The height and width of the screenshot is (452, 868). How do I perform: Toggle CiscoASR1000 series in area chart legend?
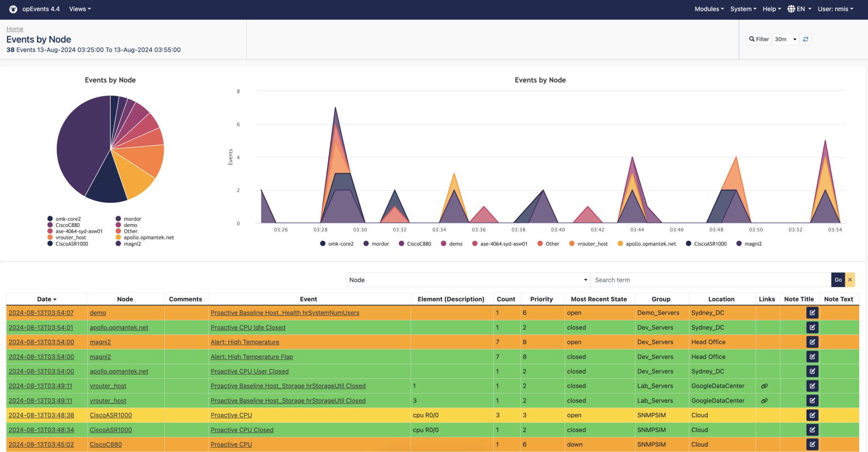706,244
